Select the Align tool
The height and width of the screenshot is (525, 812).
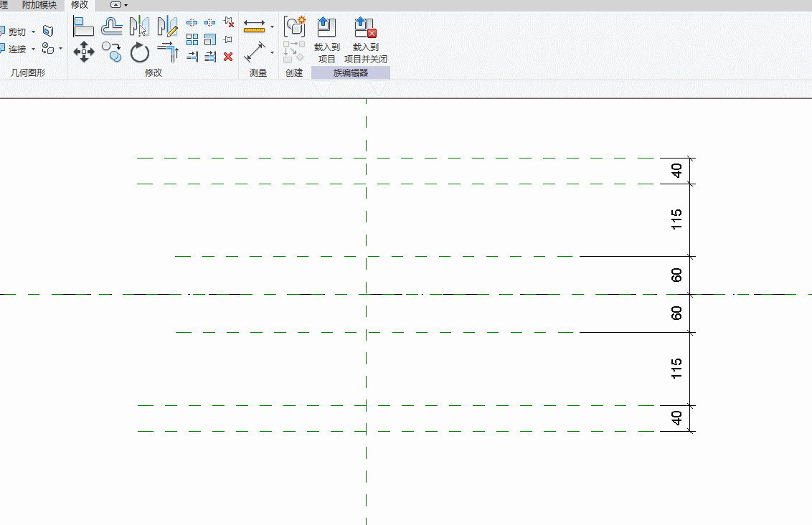84,27
